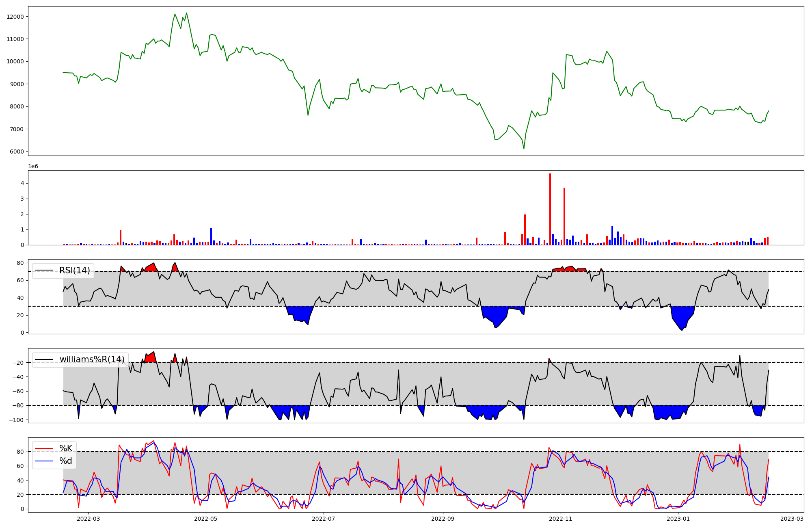Screen dimensions: 812x528
Task: Click the red %K legend line sample
Action: 44,448
